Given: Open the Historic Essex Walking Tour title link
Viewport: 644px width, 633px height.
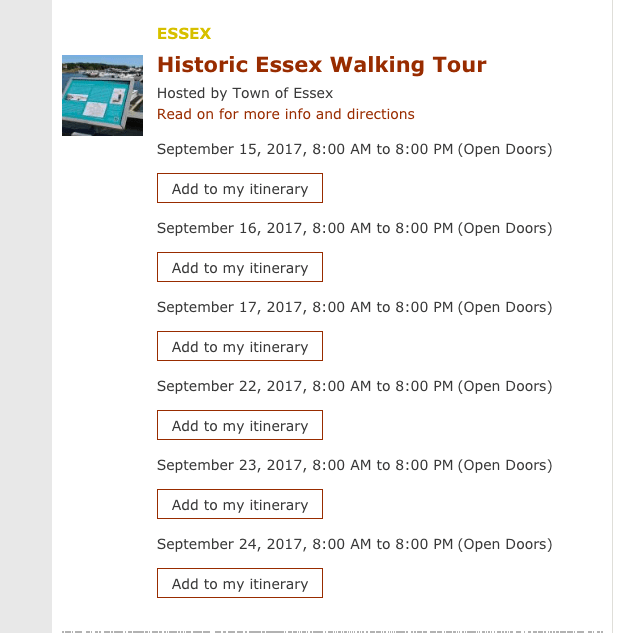Looking at the screenshot, I should (x=321, y=65).
